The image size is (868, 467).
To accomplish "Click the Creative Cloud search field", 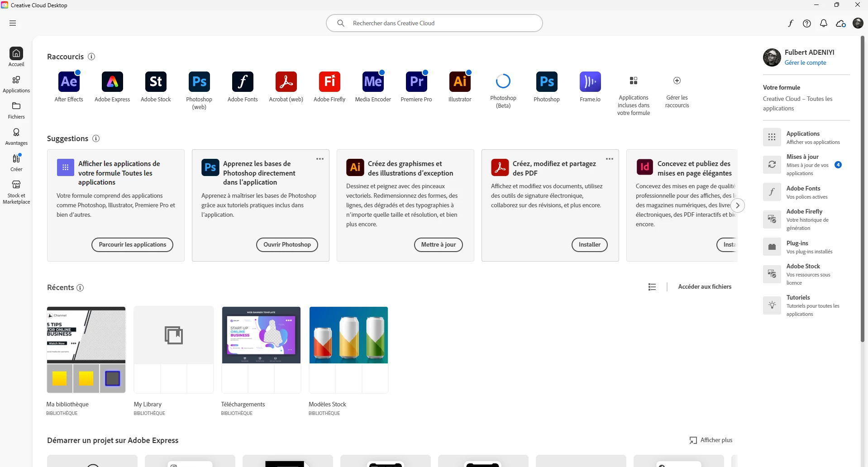I will pos(434,23).
